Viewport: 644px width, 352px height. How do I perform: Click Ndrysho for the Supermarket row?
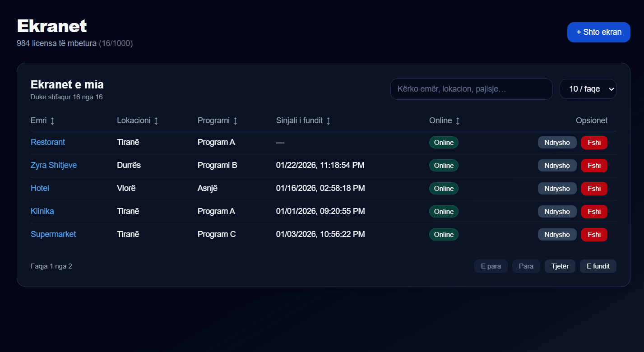click(557, 234)
